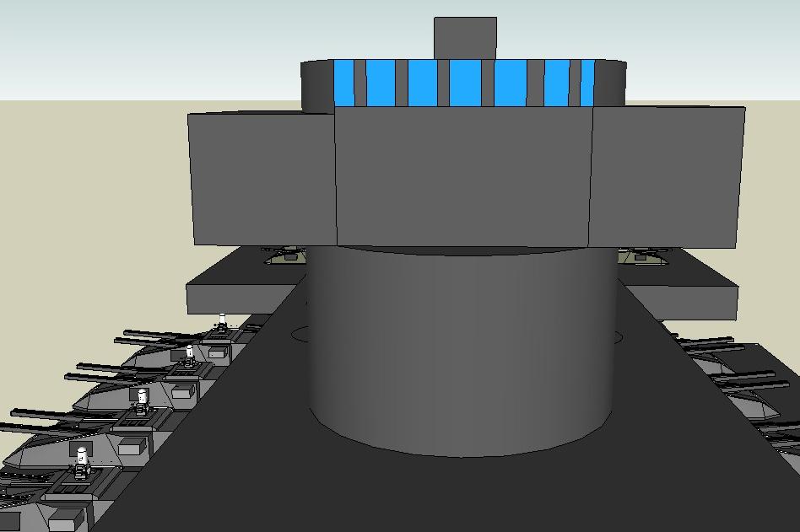Screen dimensions: 800x532
Task: Select the gray roof cap right of windows
Action: (x=609, y=83)
